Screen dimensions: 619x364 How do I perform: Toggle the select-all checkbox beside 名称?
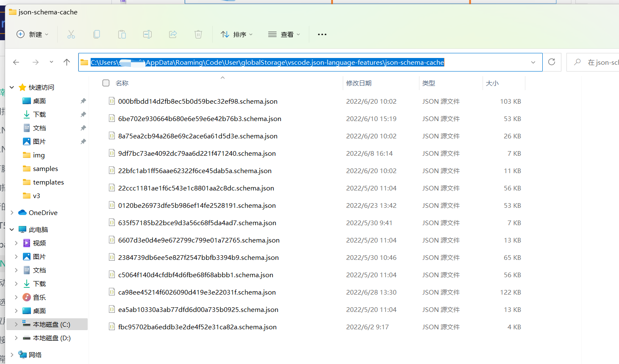click(x=106, y=83)
